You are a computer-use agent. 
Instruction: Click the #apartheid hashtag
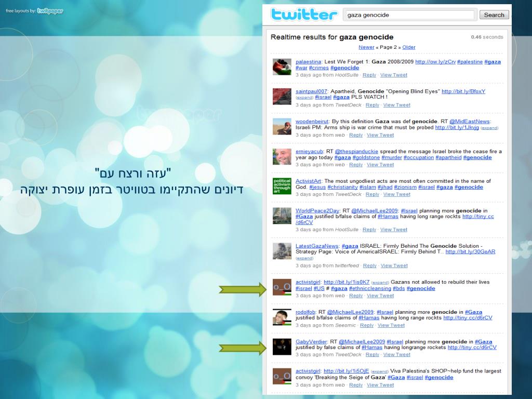coord(448,157)
